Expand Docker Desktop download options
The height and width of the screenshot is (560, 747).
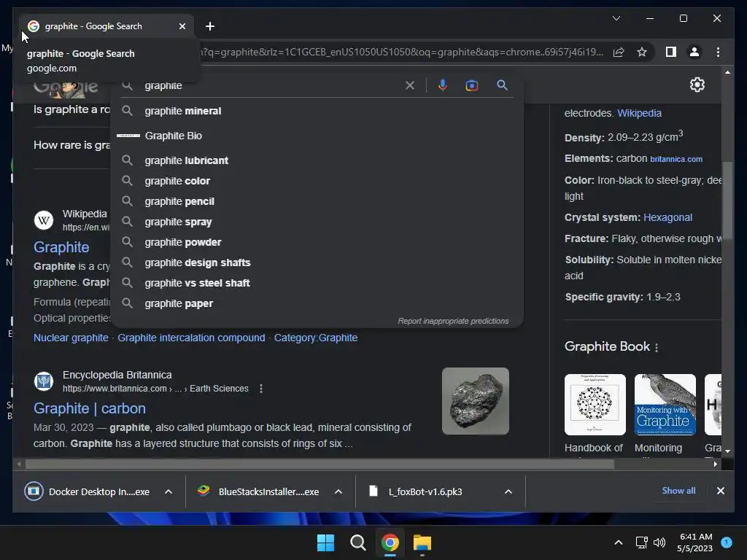169,491
